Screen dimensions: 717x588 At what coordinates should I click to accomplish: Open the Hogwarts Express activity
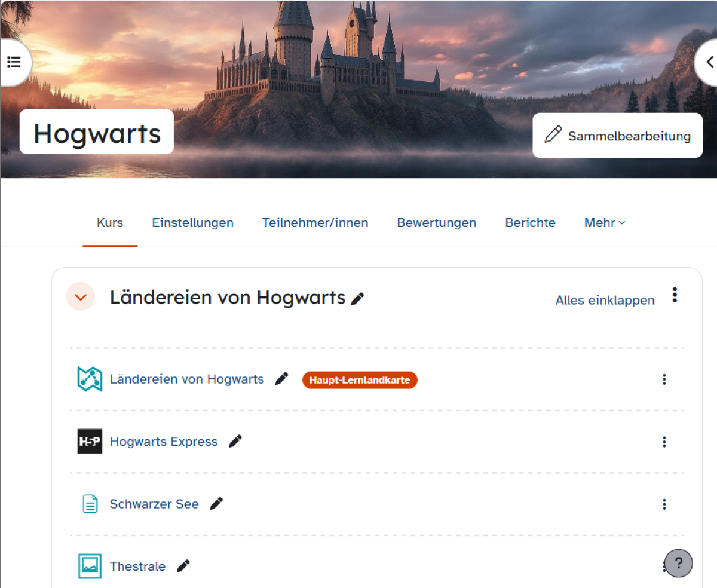tap(164, 442)
